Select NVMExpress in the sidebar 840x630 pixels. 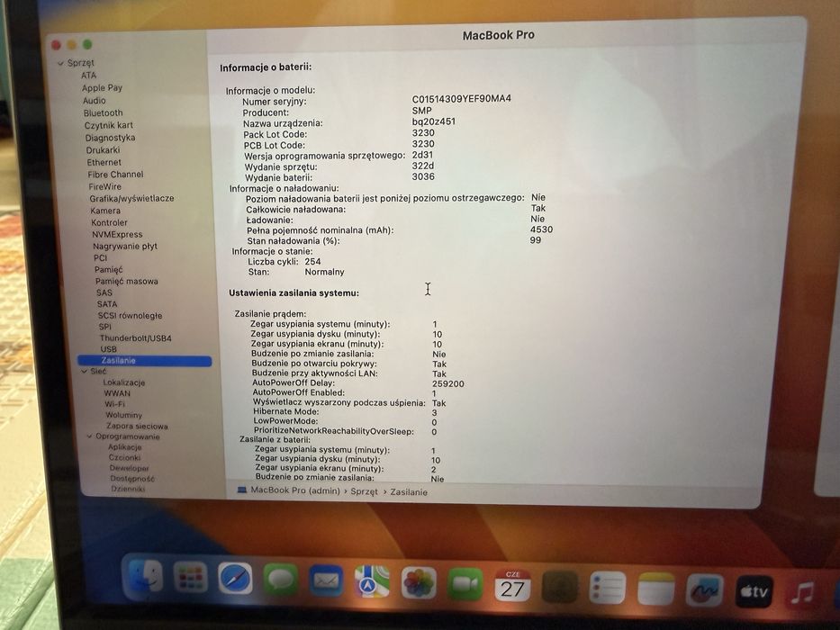[x=117, y=234]
